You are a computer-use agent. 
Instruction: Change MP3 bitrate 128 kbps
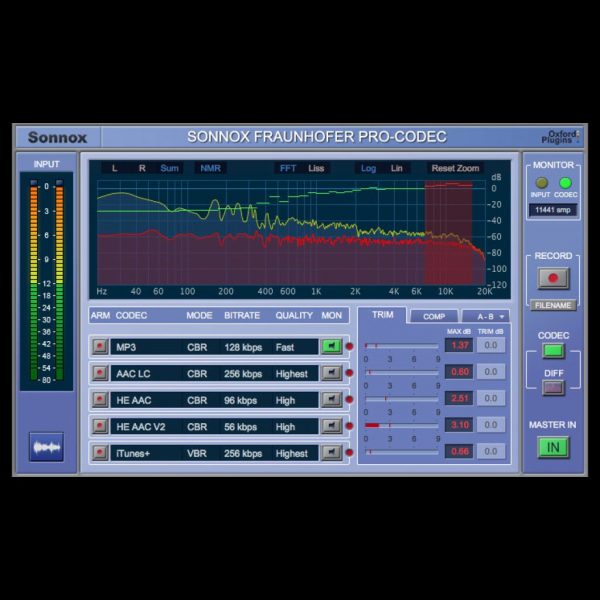pyautogui.click(x=243, y=347)
